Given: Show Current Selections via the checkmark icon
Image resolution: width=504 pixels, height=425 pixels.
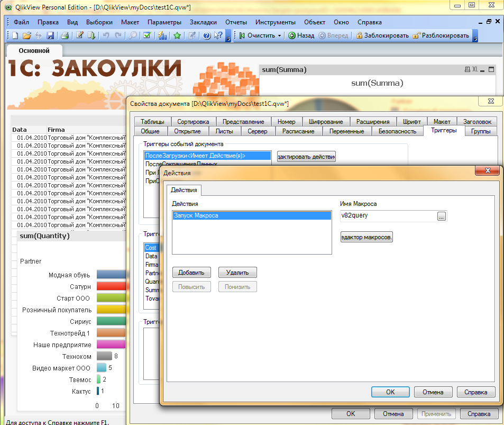Looking at the screenshot, I should [x=147, y=35].
